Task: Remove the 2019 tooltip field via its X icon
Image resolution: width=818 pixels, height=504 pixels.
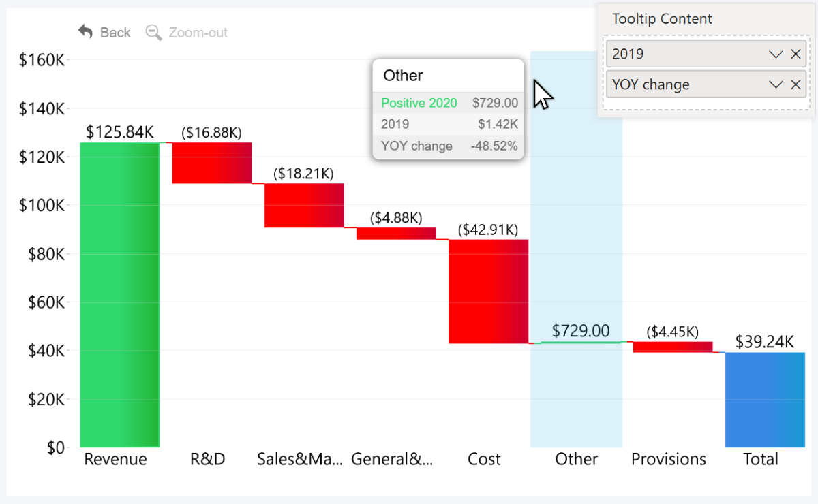Action: [x=796, y=54]
